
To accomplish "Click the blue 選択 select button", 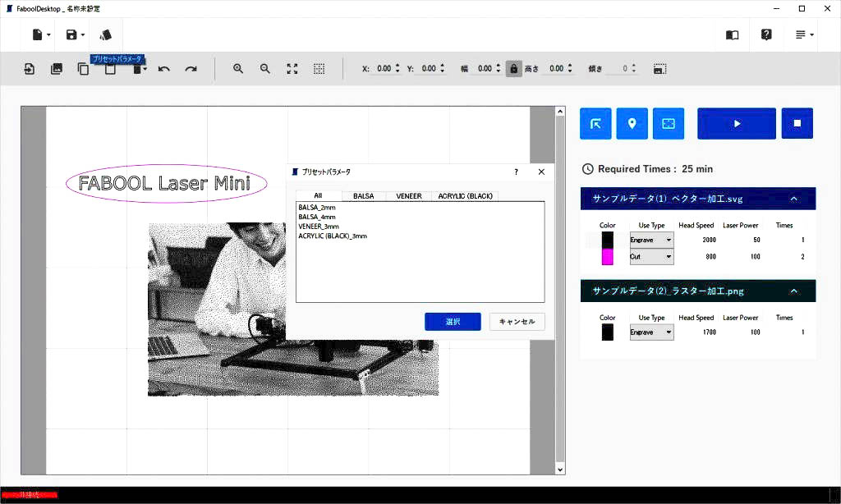I will pyautogui.click(x=453, y=322).
